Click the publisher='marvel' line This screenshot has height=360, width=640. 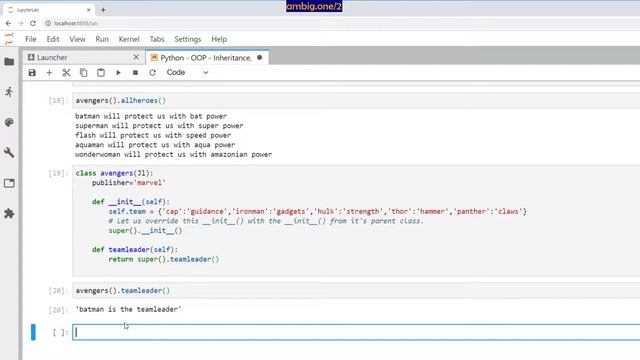[x=129, y=182]
